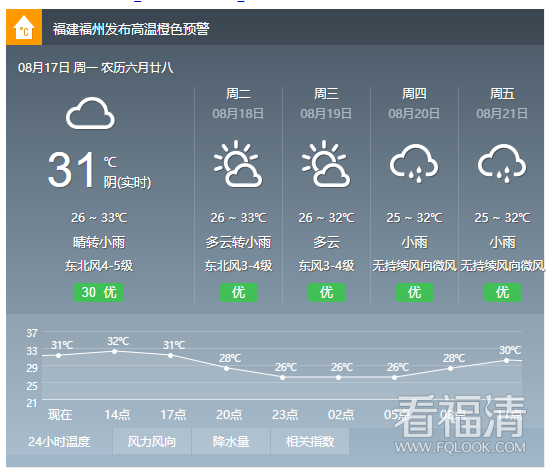The width and height of the screenshot is (553, 474).
Task: Click the date text 08月17日 周一 农历六月廿八
Action: tap(96, 68)
